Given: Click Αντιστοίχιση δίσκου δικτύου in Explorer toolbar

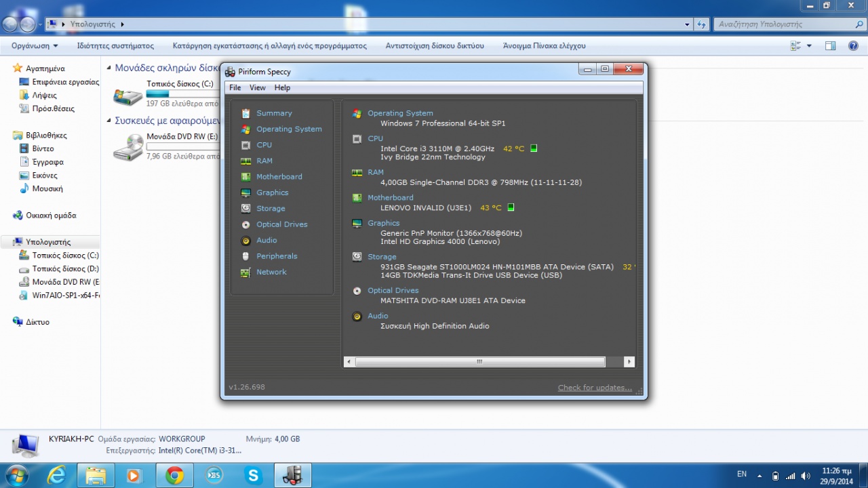Looking at the screenshot, I should [435, 46].
